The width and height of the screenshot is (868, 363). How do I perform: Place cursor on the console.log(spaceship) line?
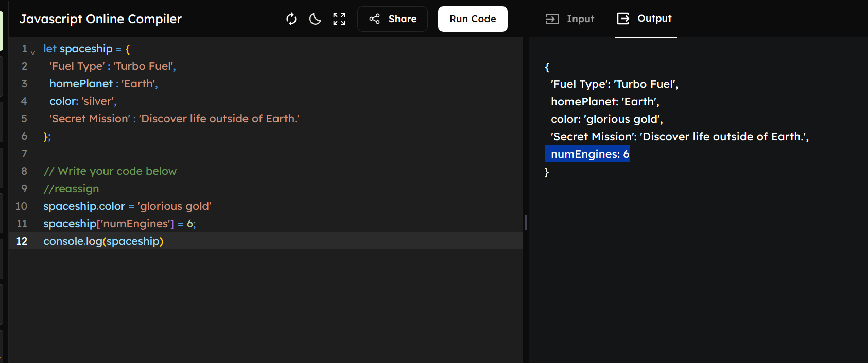[x=103, y=241]
